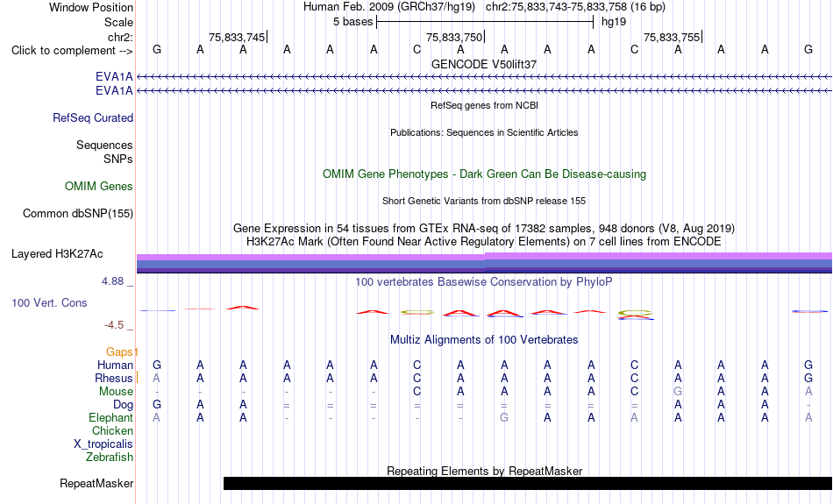Screen dimensions: 833x504
Task: Select the Dog species label
Action: [124, 405]
